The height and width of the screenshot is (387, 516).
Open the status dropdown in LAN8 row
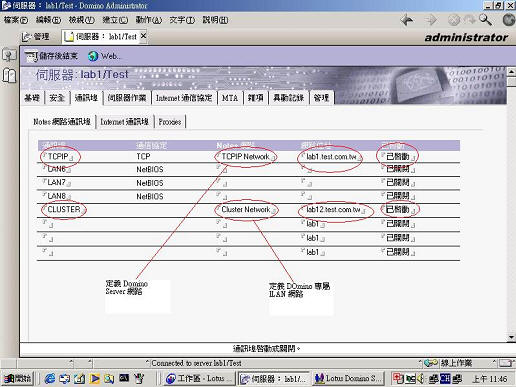coord(398,196)
